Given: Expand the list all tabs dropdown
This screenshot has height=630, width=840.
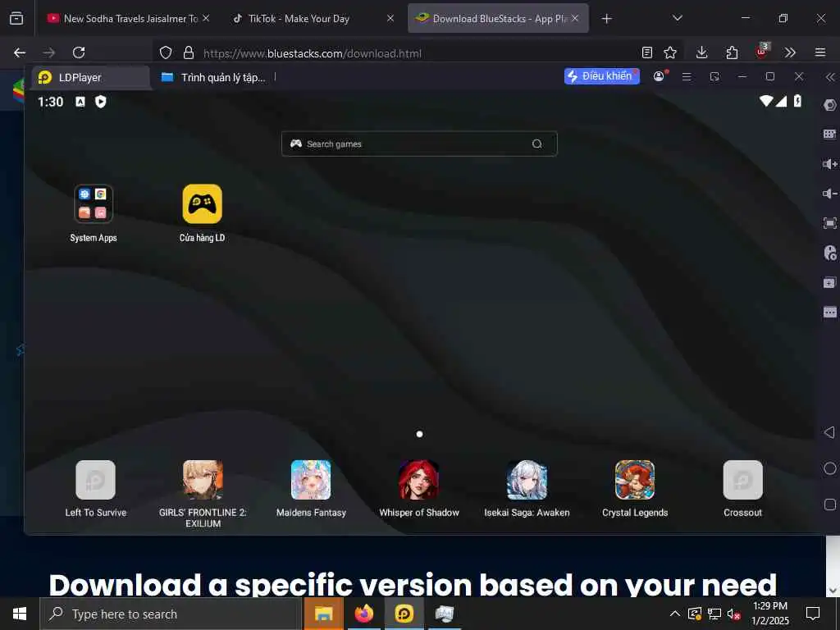Looking at the screenshot, I should point(677,18).
